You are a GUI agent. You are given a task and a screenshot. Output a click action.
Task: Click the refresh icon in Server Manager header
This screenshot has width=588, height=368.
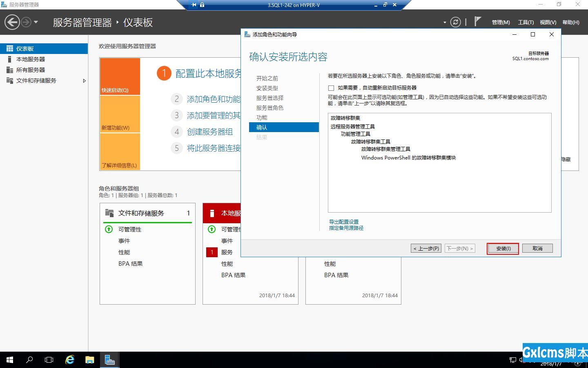[x=455, y=22]
